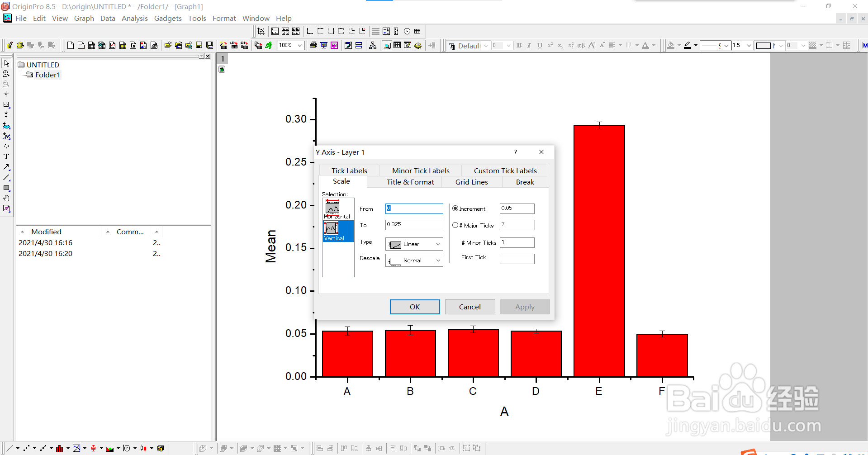Screen dimensions: 868x455
Task: Switch to the Grid Lines tab
Action: tap(472, 182)
